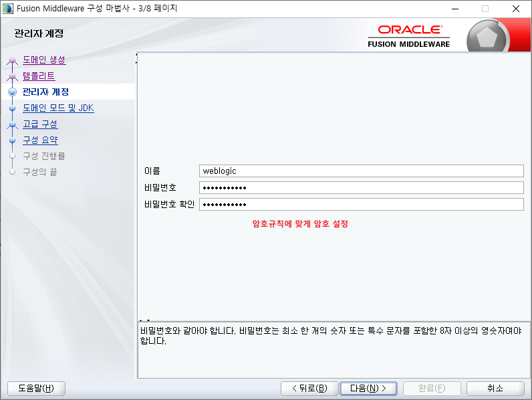Screen dimensions: 532x400
Task: Click the 도움말(H) help button
Action: pyautogui.click(x=36, y=388)
